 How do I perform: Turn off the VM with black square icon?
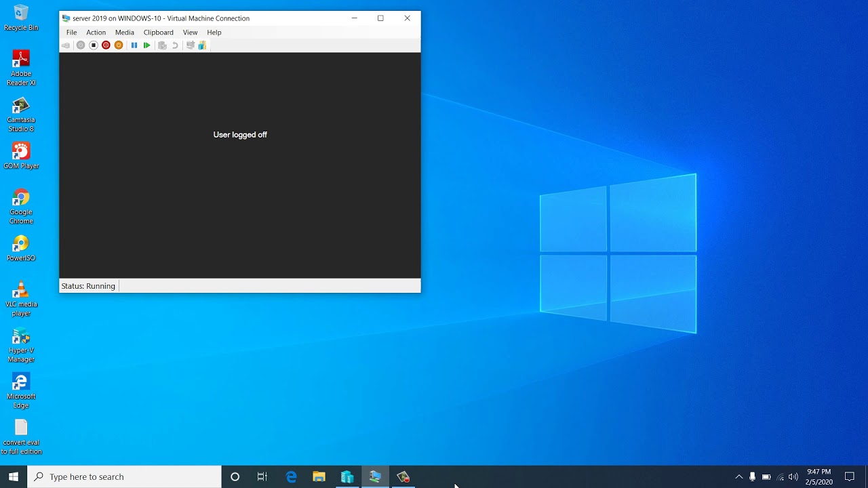pyautogui.click(x=94, y=45)
